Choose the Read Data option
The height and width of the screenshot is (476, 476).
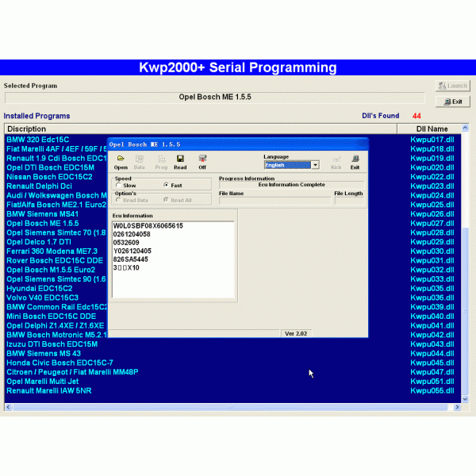coord(118,200)
